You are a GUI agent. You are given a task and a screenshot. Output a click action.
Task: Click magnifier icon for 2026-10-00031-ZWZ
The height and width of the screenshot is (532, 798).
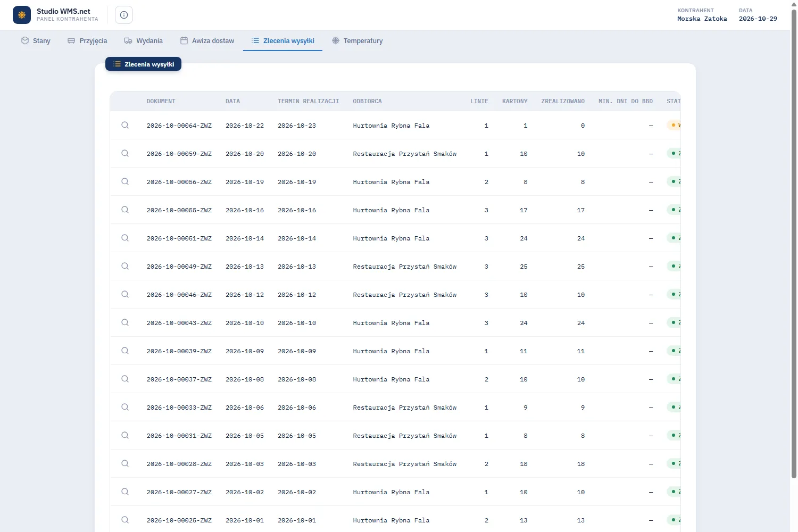tap(125, 435)
